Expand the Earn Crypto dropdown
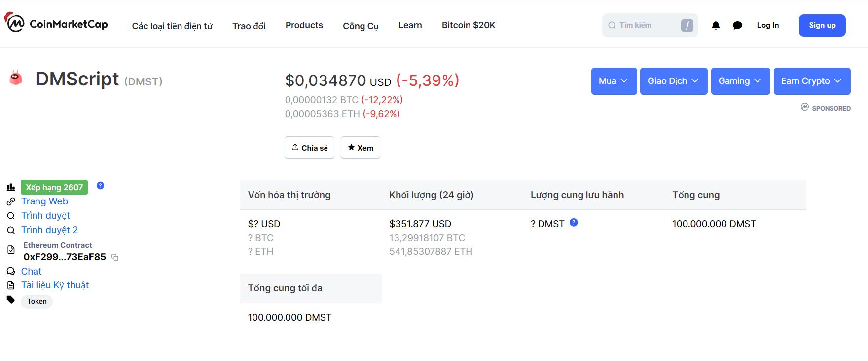Image resolution: width=868 pixels, height=361 pixels. (812, 81)
